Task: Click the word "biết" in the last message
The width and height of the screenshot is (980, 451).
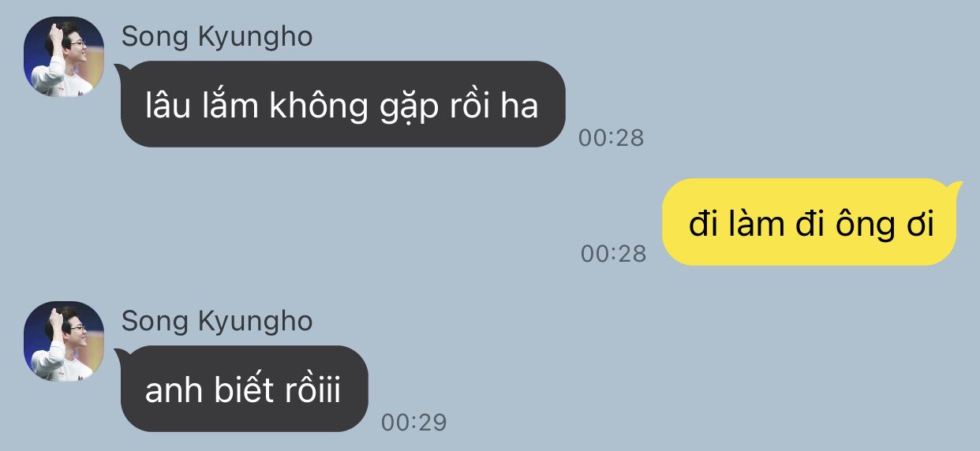Action: tap(243, 391)
